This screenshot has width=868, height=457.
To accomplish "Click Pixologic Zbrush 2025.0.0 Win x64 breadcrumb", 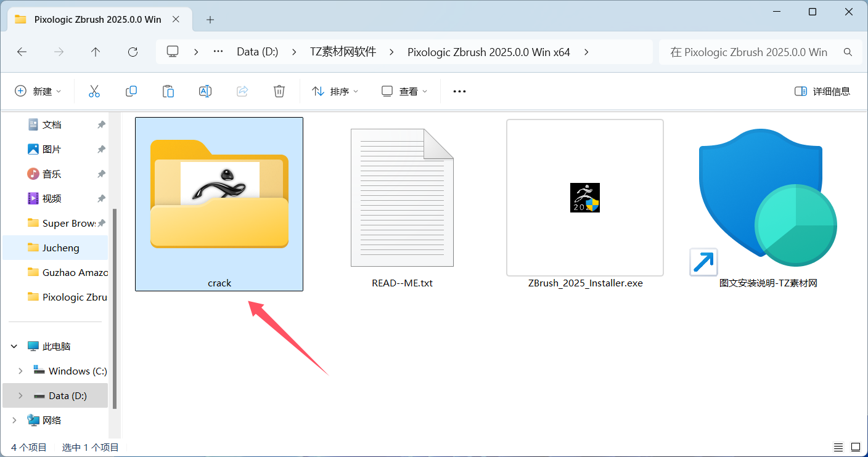I will 489,52.
